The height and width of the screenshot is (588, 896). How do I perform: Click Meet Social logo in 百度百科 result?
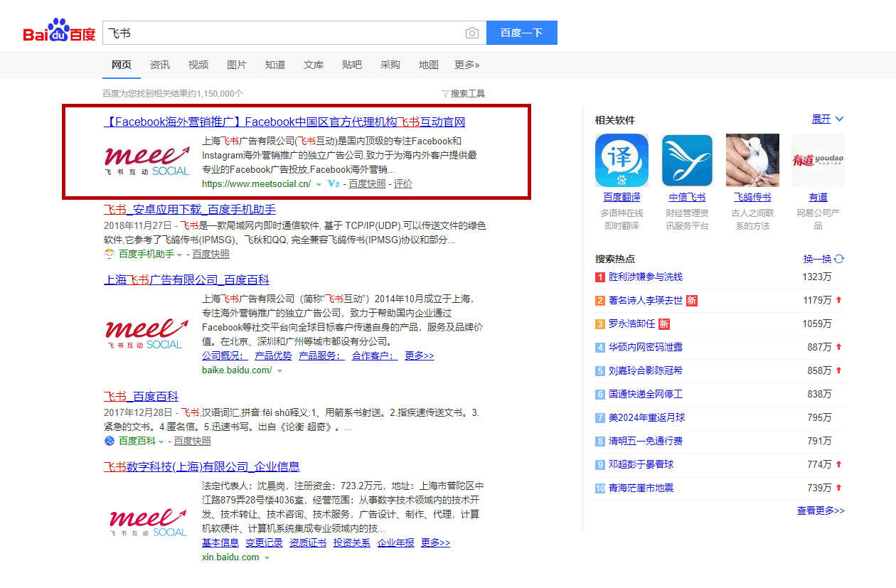[148, 333]
